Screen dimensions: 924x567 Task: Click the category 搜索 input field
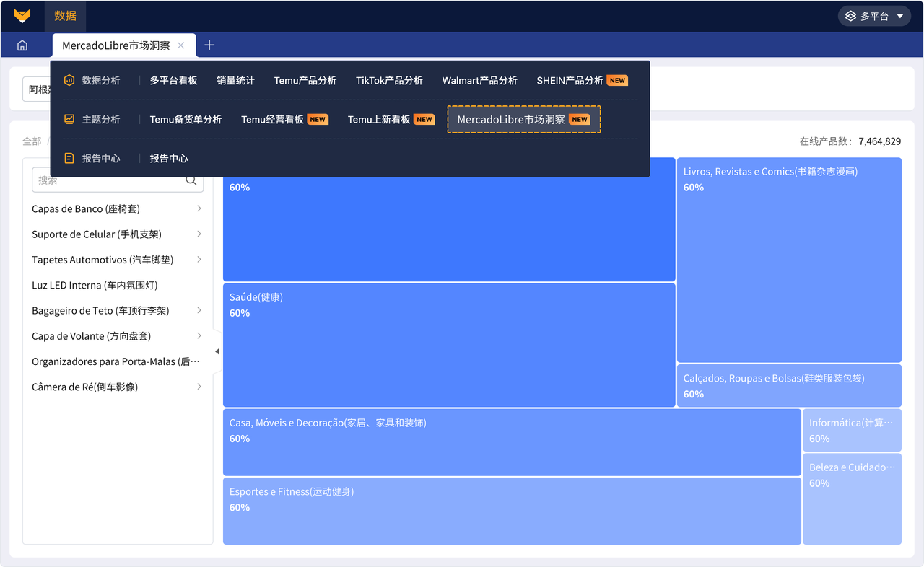(x=118, y=180)
